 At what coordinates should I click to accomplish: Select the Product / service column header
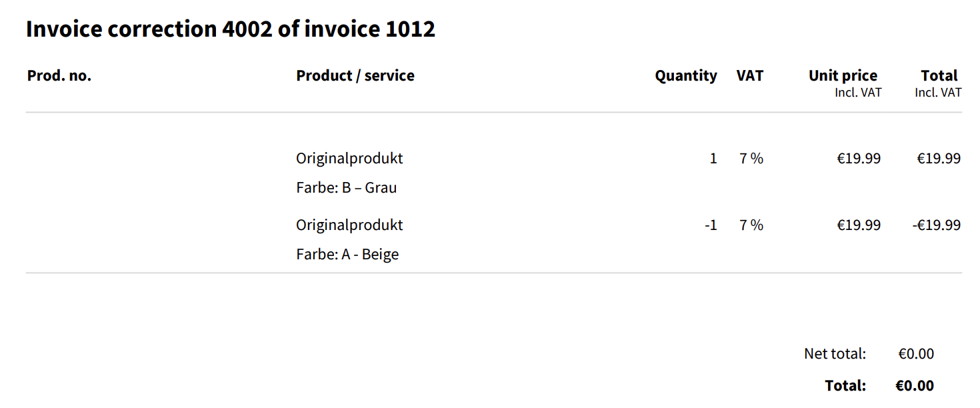pyautogui.click(x=355, y=76)
